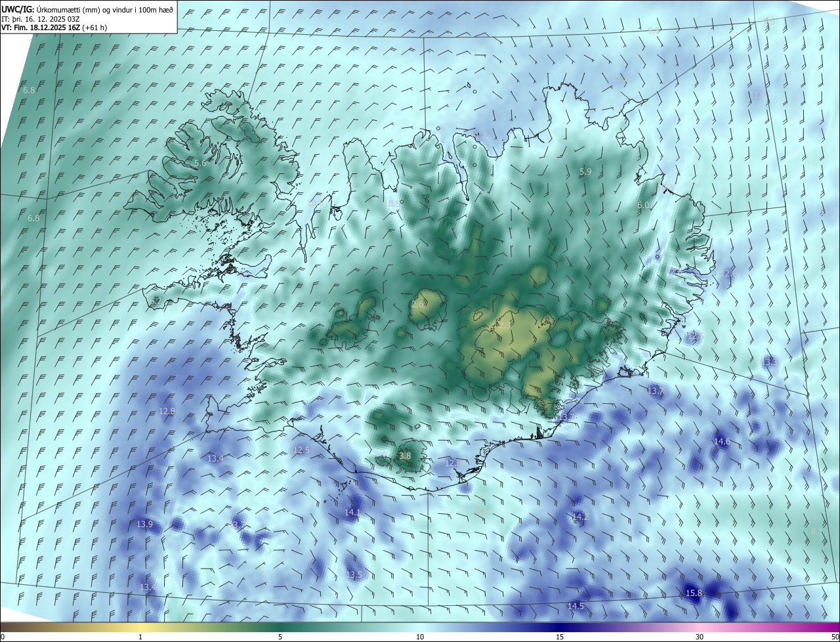
Task: Click the VT valid time 16Z line
Action: (54, 28)
